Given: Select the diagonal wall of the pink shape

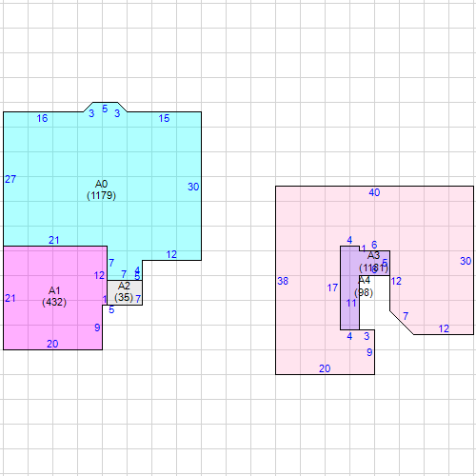Looking at the screenshot, I should click(402, 323).
